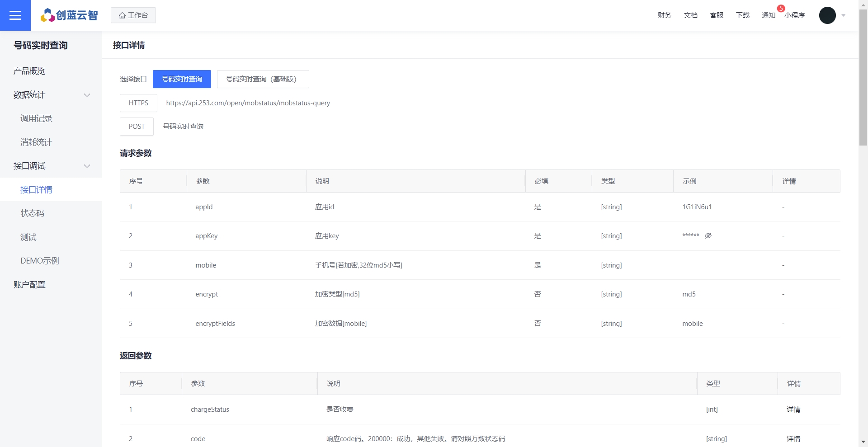Image resolution: width=868 pixels, height=447 pixels.
Task: Open notifications with red badge
Action: 769,15
